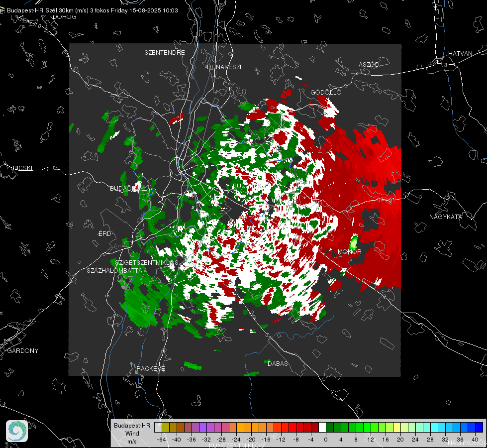Click the grey first swatch in the wind legend
The height and width of the screenshot is (448, 487).
pos(158,427)
